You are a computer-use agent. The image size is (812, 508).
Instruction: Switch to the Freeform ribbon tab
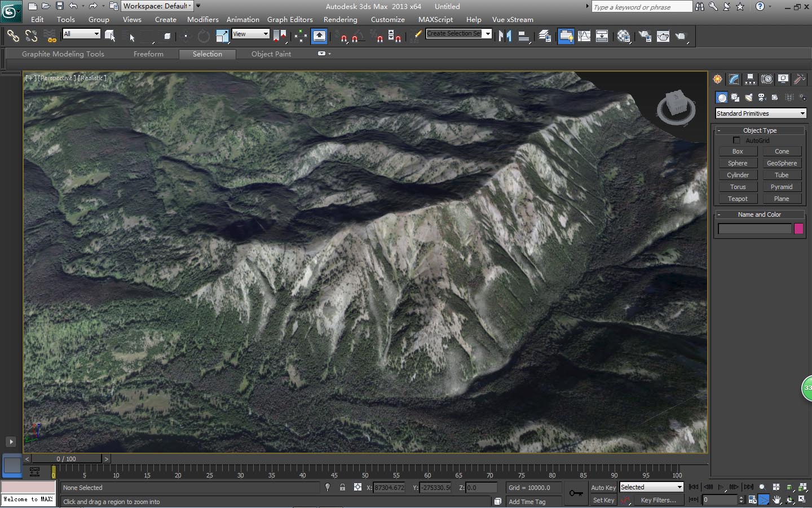coord(148,54)
